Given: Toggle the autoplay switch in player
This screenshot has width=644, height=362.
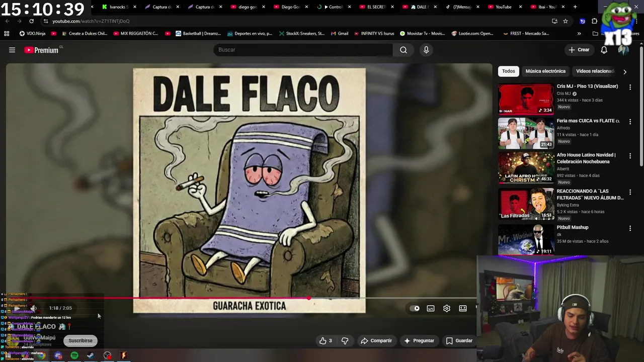Looking at the screenshot, I should (415, 308).
